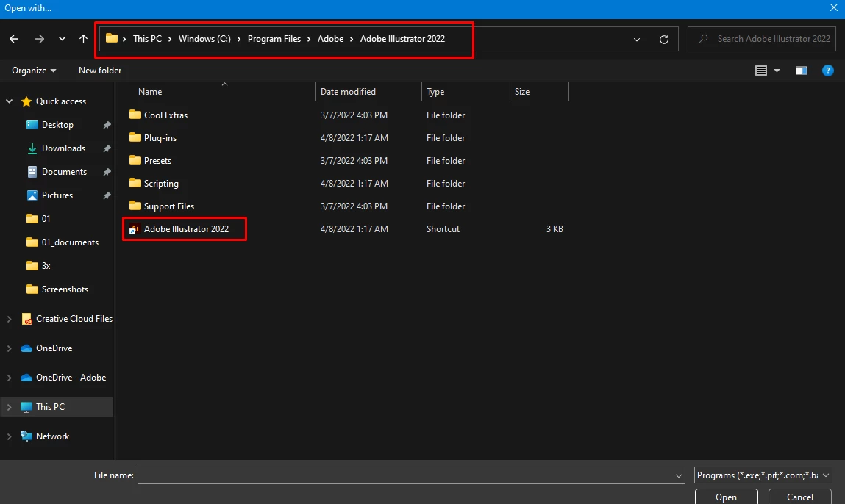Expand the OneDrive - Adobe node
845x504 pixels.
(x=9, y=378)
